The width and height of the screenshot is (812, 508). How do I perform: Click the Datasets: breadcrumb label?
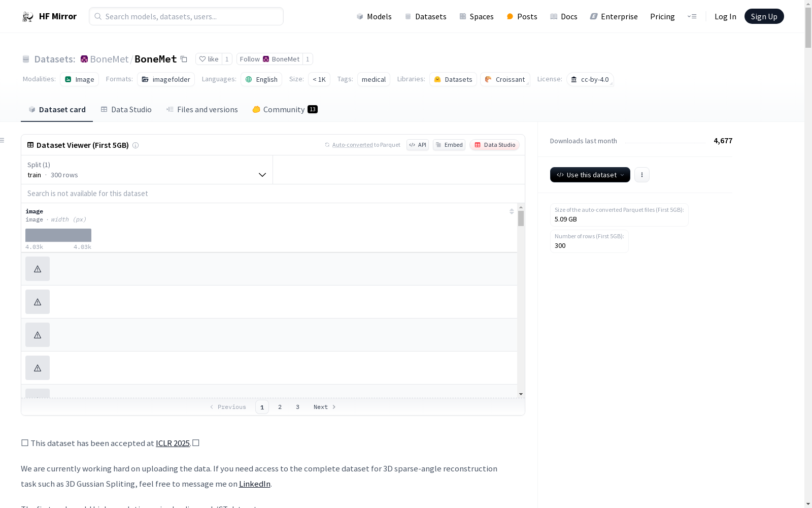point(54,59)
